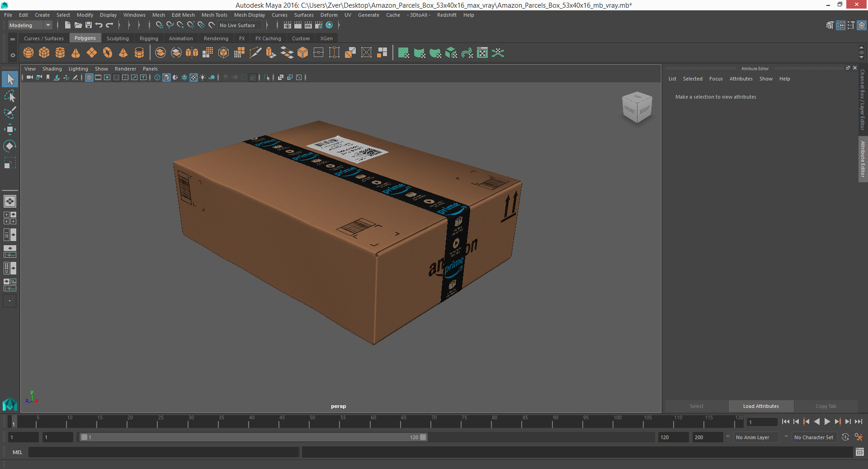Create a polygon cone from the shelf
This screenshot has height=469, width=868.
click(76, 53)
